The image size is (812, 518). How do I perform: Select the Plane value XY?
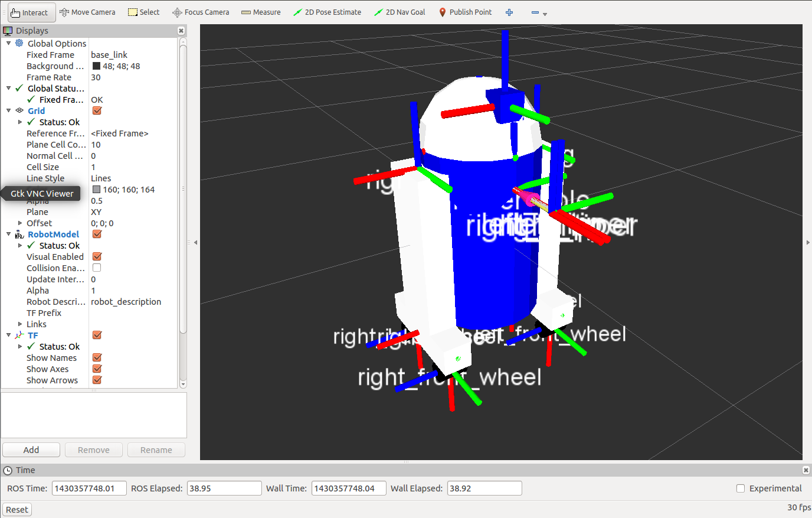coord(96,212)
